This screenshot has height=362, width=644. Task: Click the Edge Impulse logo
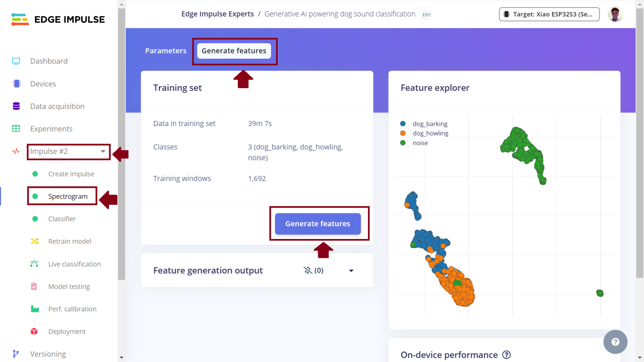coord(58,19)
